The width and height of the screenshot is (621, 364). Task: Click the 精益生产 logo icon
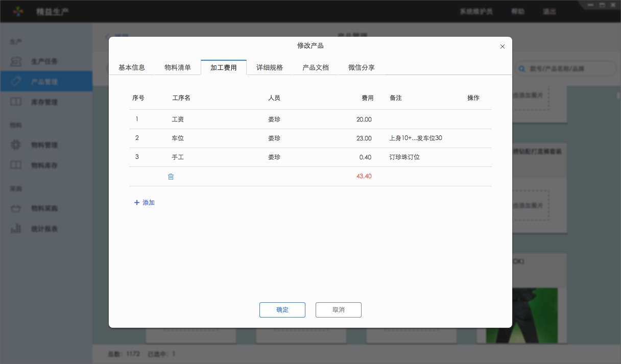(18, 11)
